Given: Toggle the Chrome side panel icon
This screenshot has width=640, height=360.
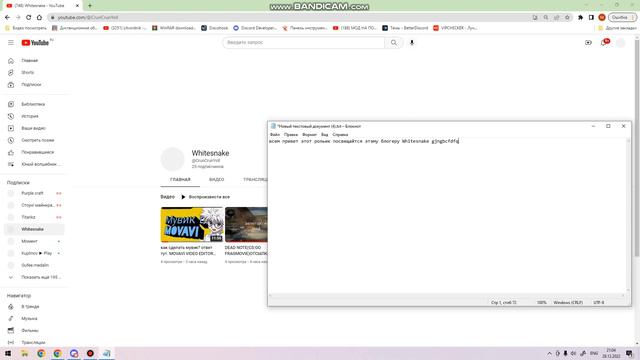Looking at the screenshot, I should [591, 18].
